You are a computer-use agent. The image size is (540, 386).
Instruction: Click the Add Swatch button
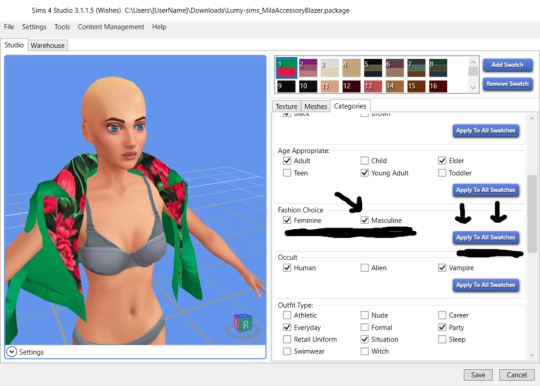(507, 65)
